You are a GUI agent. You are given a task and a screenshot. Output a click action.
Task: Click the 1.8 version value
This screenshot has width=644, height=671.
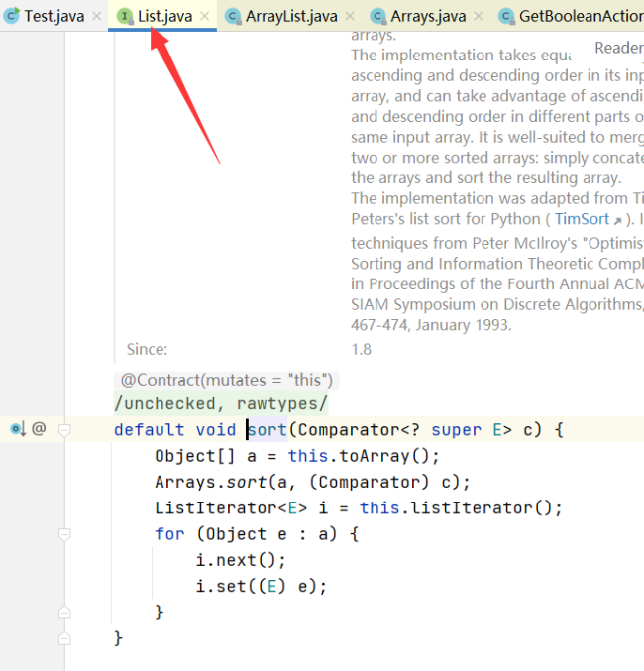pyautogui.click(x=362, y=349)
